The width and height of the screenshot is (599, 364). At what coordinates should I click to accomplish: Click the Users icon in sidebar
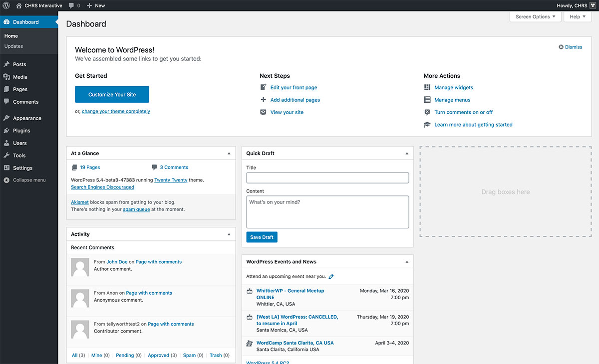[x=6, y=143]
